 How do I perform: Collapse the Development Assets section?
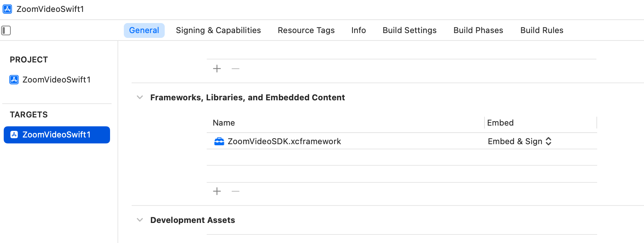(140, 220)
